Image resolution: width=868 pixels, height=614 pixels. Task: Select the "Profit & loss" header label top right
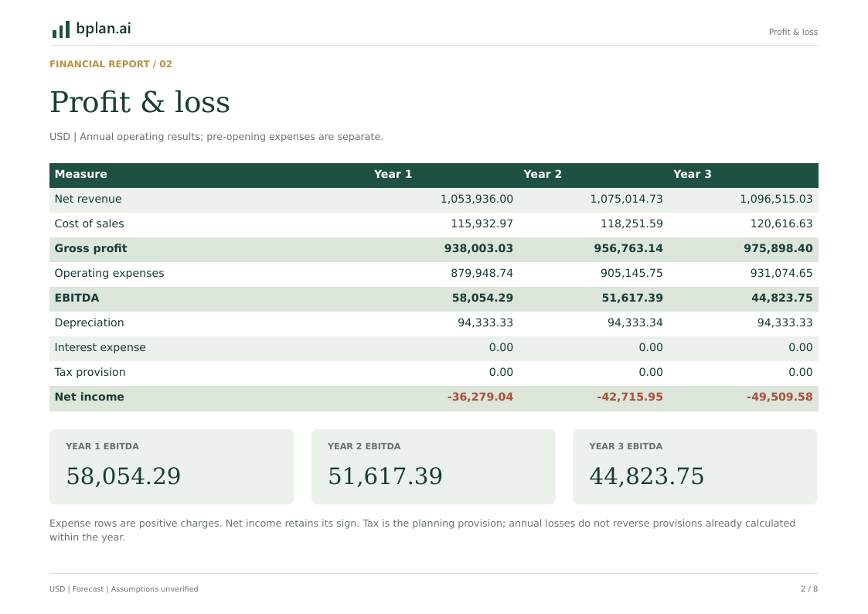[x=793, y=32]
